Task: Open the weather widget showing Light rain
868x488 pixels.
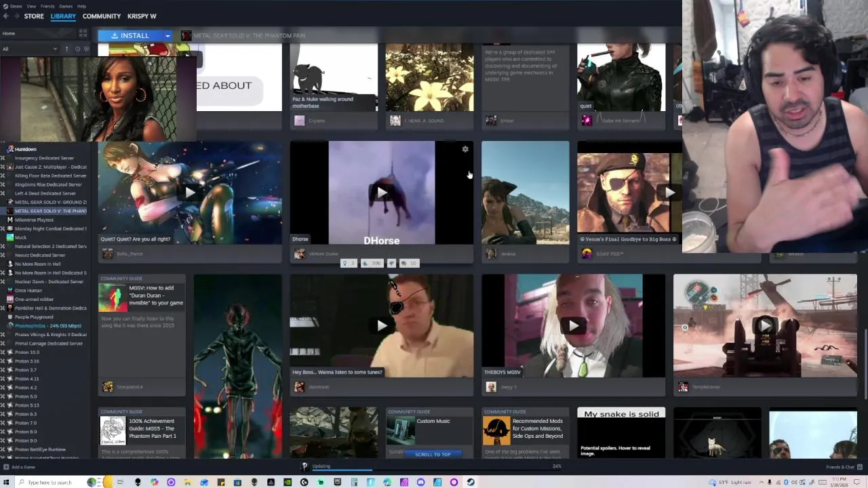Action: (x=731, y=482)
